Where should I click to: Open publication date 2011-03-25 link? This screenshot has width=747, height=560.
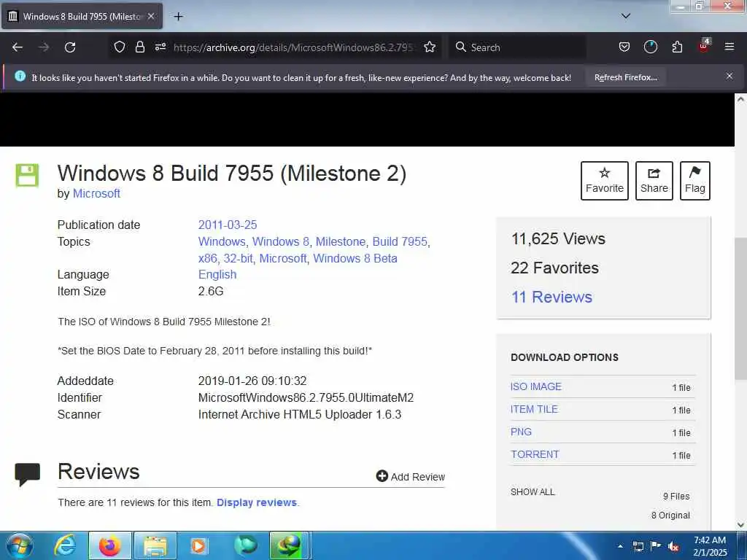[x=228, y=225]
